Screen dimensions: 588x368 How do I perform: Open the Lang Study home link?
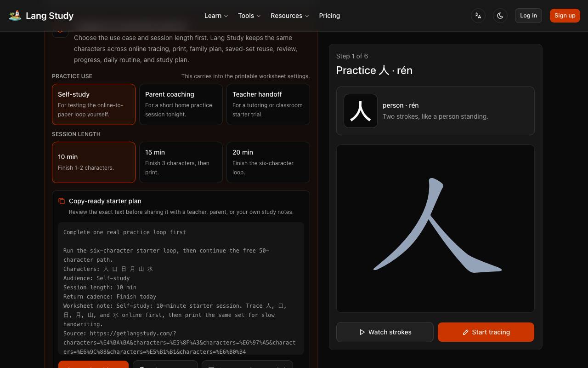(41, 16)
